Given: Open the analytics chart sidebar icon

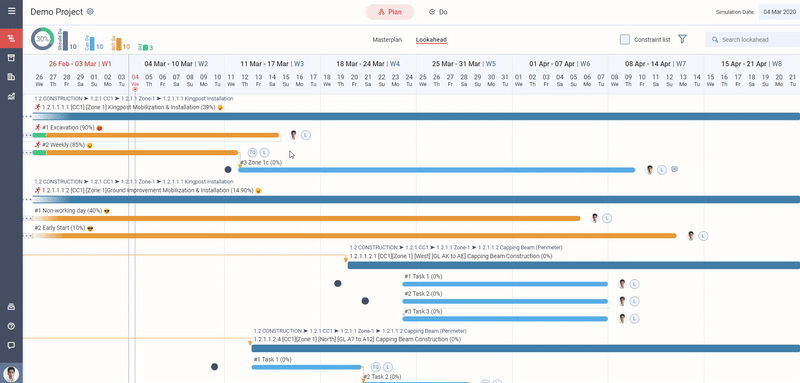Looking at the screenshot, I should 11,96.
